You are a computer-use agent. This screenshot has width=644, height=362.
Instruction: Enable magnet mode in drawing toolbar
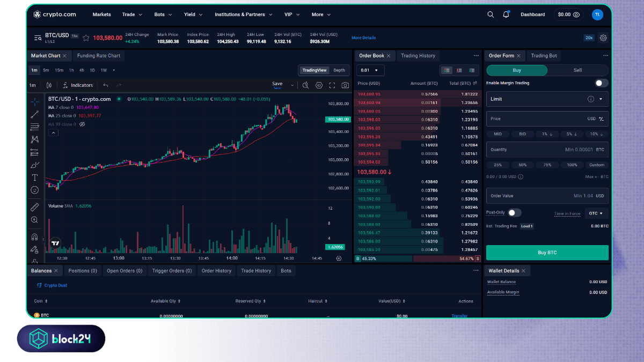[35, 237]
